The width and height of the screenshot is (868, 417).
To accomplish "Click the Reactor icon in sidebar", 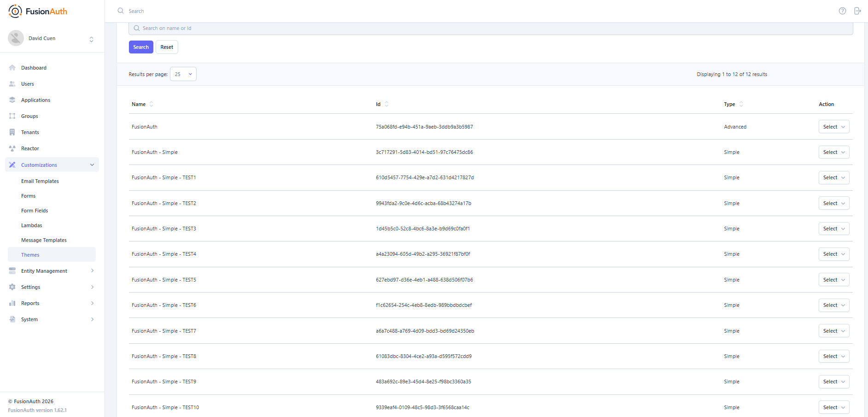I will tap(12, 148).
